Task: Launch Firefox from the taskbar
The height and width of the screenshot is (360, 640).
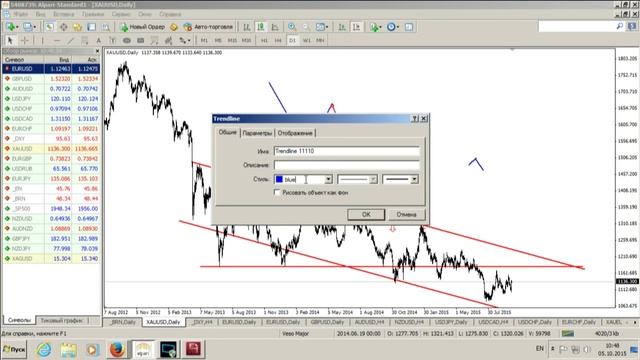Action: 117,349
